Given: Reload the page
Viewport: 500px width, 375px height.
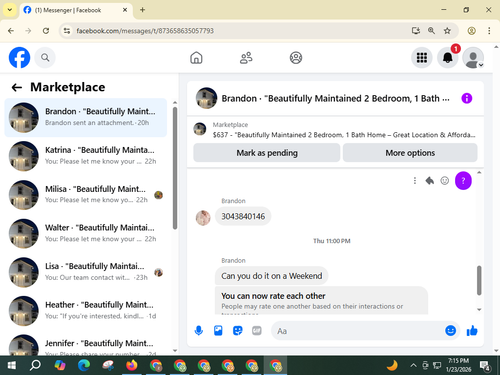Looking at the screenshot, I should [x=46, y=31].
